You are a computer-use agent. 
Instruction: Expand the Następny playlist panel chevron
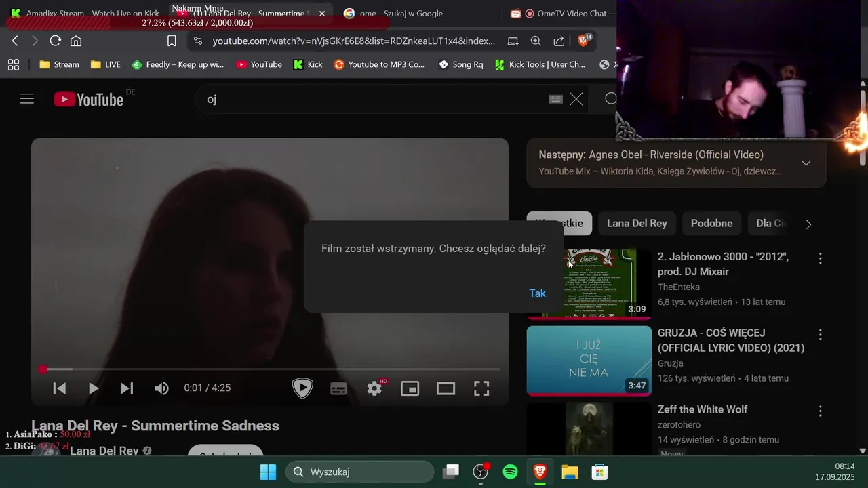pyautogui.click(x=806, y=163)
